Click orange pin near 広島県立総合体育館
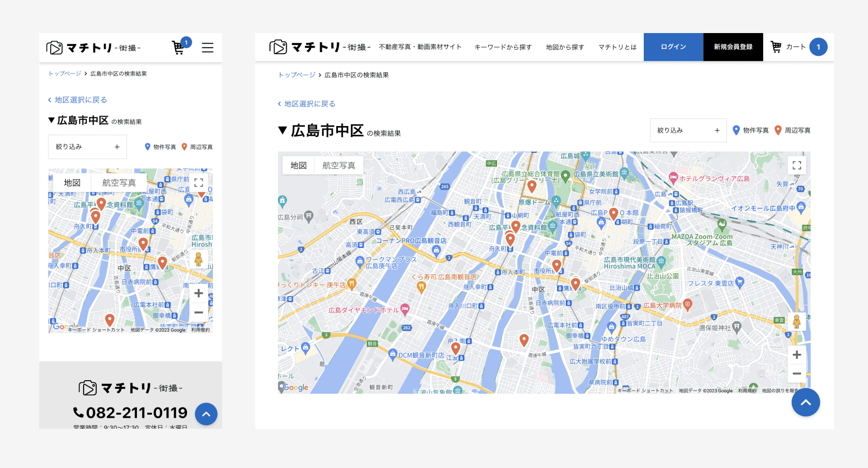The width and height of the screenshot is (868, 468). tap(532, 186)
